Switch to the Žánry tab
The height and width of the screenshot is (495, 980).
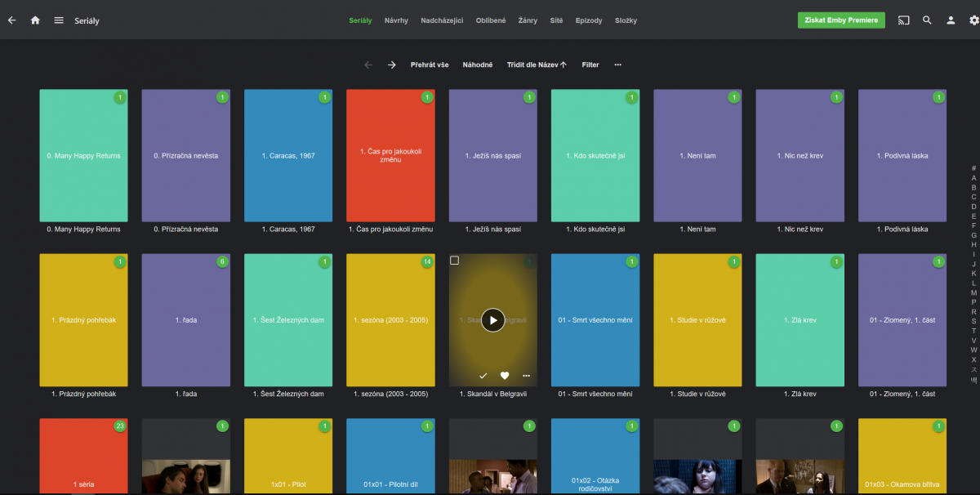pos(528,20)
